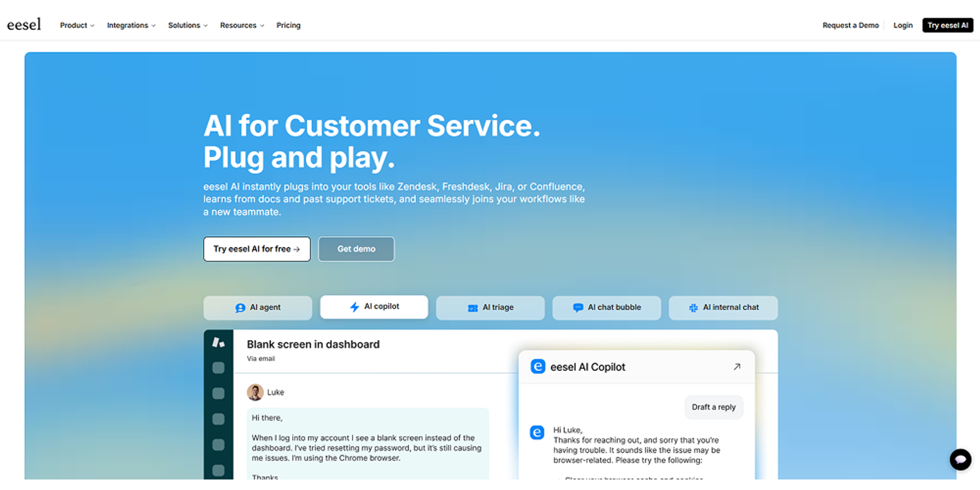Click the AI for Customer Service headline
The image size is (980, 490).
(x=372, y=126)
